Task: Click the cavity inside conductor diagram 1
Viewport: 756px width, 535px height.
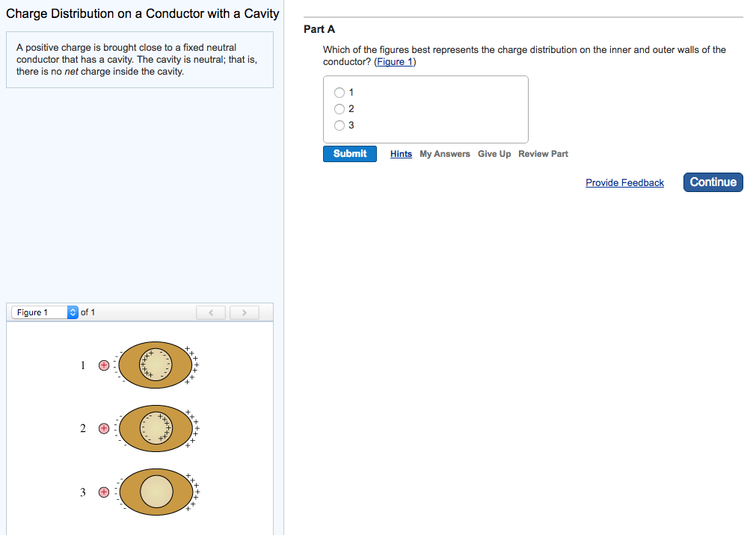Action: (x=156, y=364)
